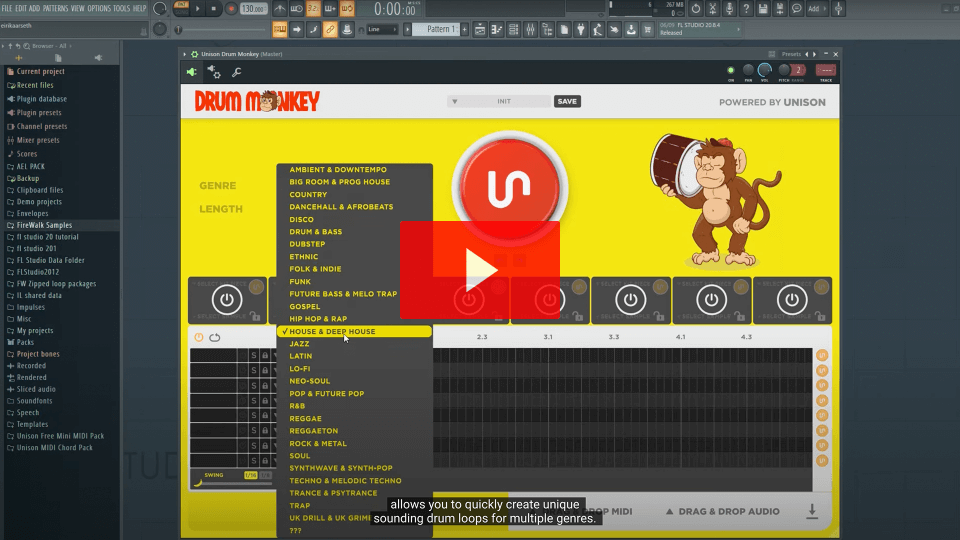Screen dimensions: 960x540
Task: Adjust the plugin channel pan knob
Action: [x=748, y=70]
